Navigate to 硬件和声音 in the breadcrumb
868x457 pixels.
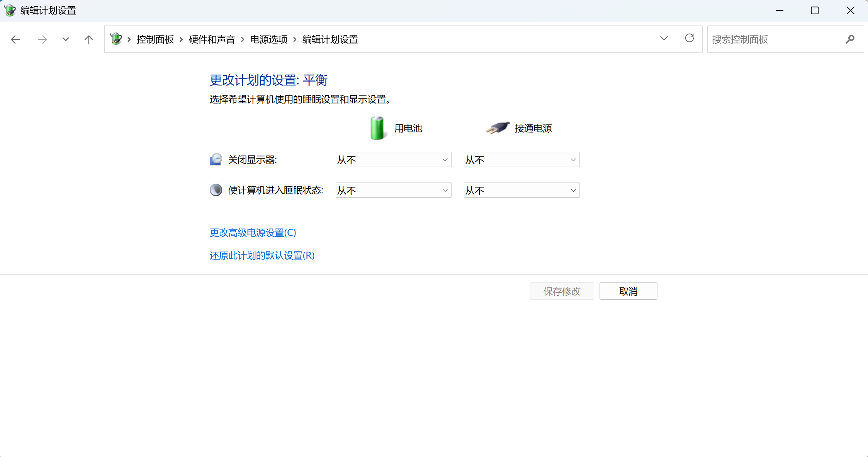[212, 39]
